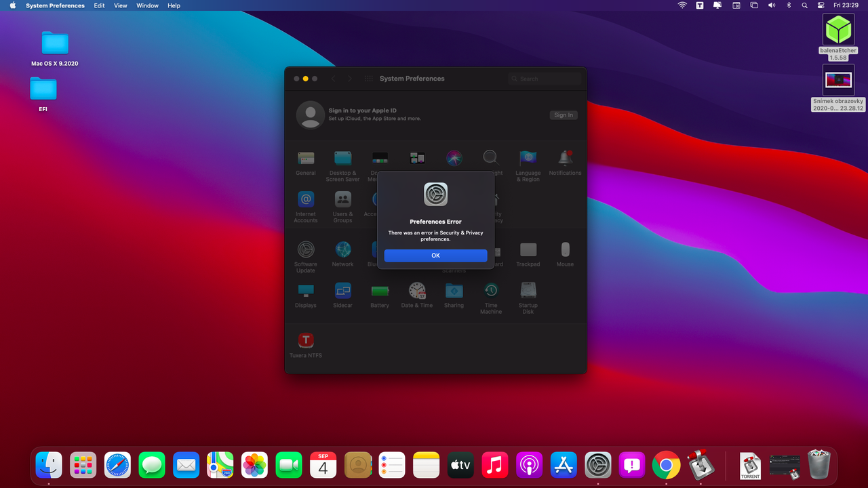Open the volume control in menu bar
Viewport: 868px width, 488px height.
point(772,5)
